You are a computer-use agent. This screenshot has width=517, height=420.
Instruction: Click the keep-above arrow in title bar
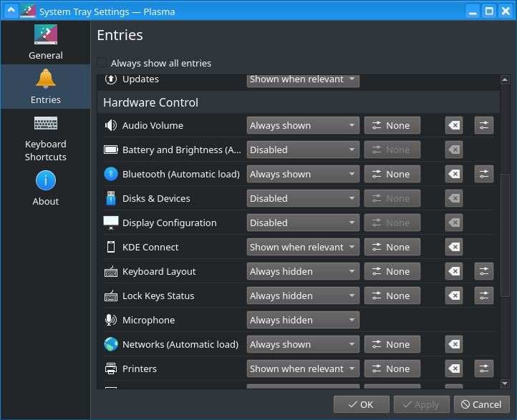[x=11, y=11]
